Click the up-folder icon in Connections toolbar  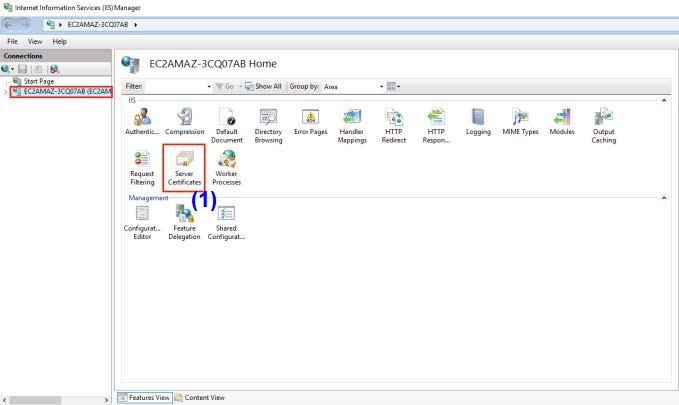38,69
